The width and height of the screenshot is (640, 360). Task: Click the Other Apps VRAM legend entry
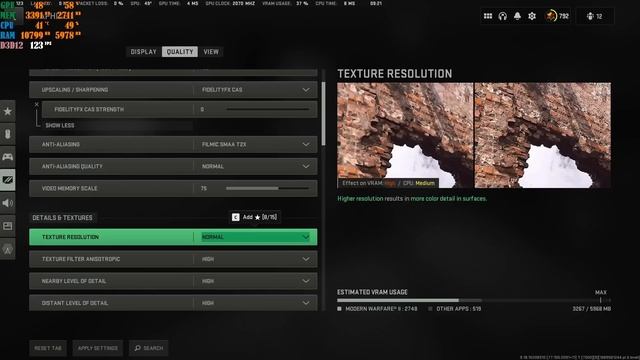tap(455, 309)
